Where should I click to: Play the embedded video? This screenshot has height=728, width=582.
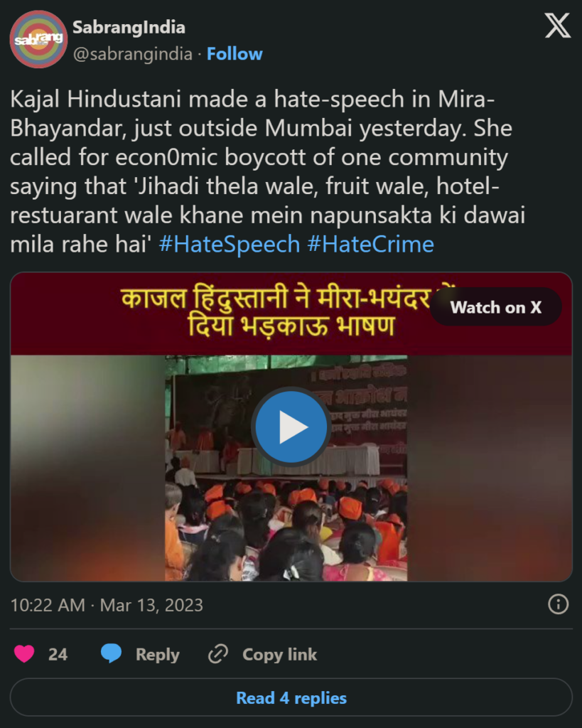(x=291, y=427)
